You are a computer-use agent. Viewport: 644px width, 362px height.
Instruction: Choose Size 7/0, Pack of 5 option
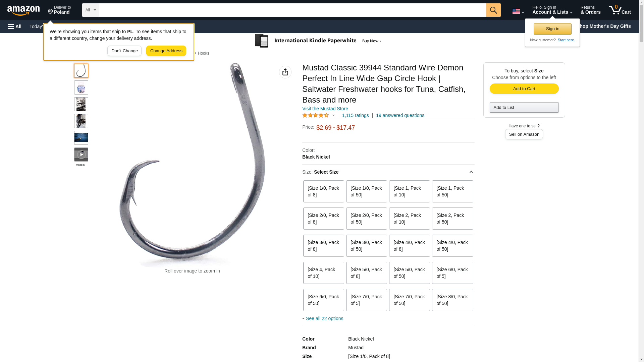(x=366, y=300)
